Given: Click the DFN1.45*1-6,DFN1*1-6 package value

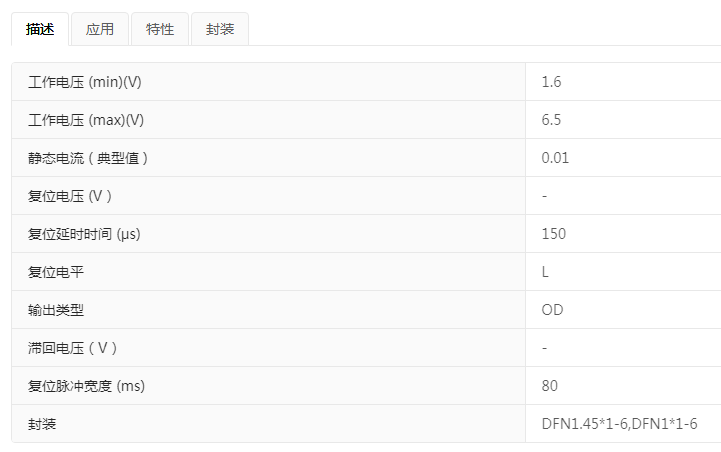Looking at the screenshot, I should [616, 424].
